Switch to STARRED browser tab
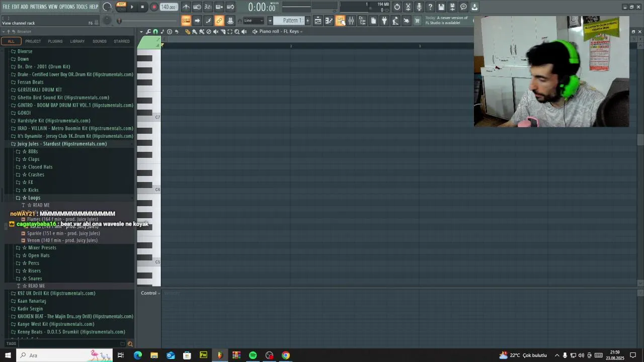 point(121,41)
